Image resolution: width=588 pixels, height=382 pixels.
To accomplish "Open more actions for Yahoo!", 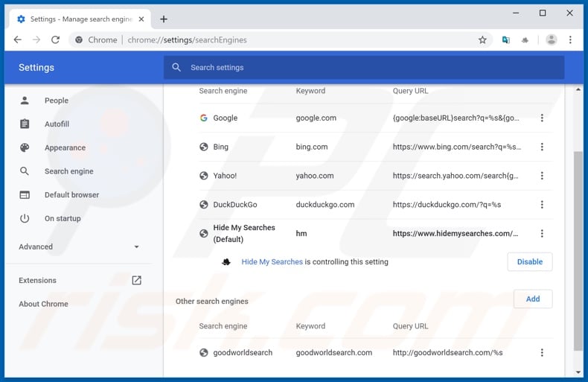I will [542, 176].
